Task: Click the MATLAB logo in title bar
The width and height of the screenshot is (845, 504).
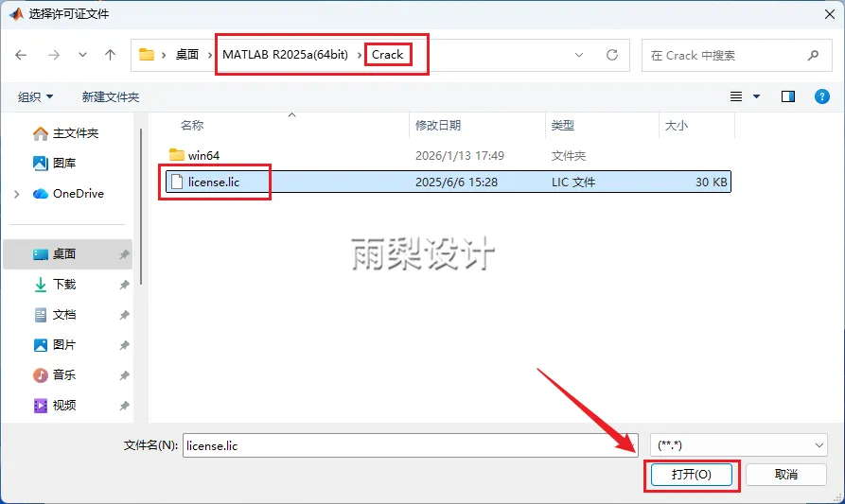Action: point(16,13)
